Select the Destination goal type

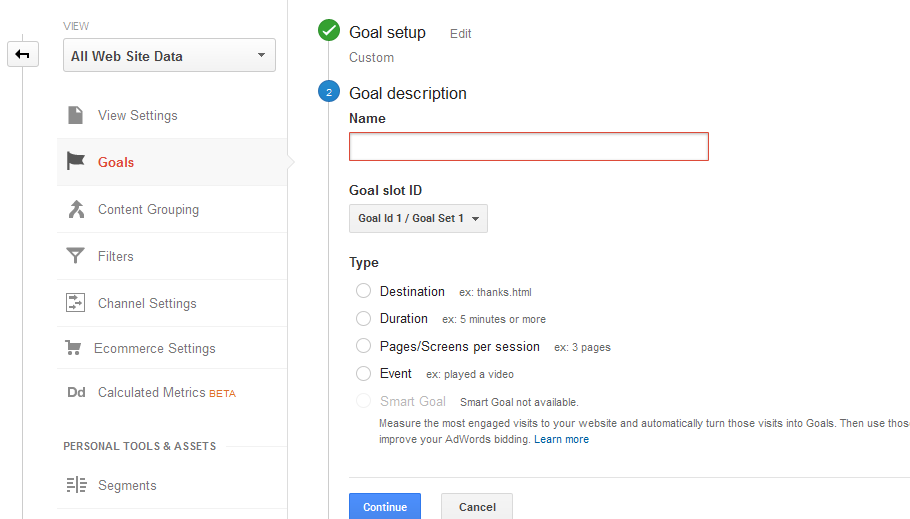[363, 291]
